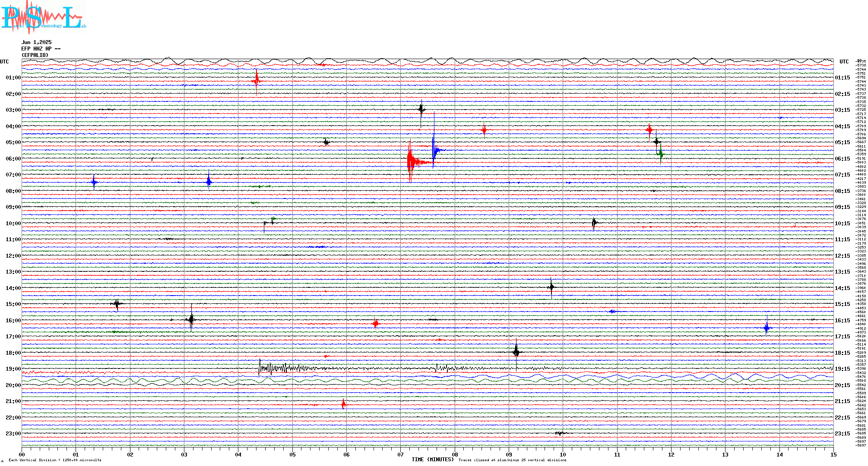Click the 06:00 hour label on left axis

click(13, 159)
